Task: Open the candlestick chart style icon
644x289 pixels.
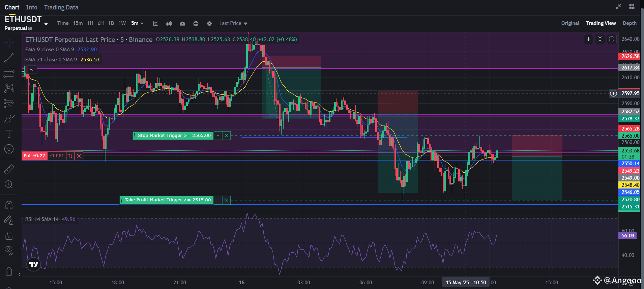Action: [x=169, y=23]
